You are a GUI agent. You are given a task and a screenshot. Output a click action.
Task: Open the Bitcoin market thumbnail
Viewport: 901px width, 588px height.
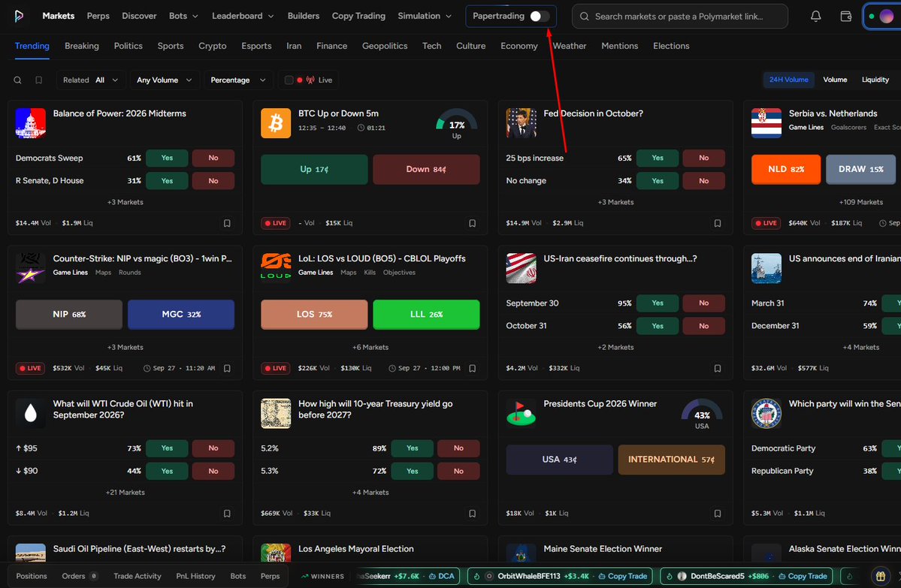click(x=276, y=123)
